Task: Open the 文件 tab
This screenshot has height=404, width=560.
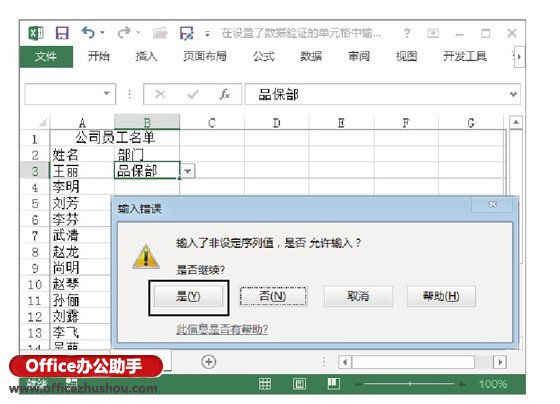Action: (x=46, y=56)
